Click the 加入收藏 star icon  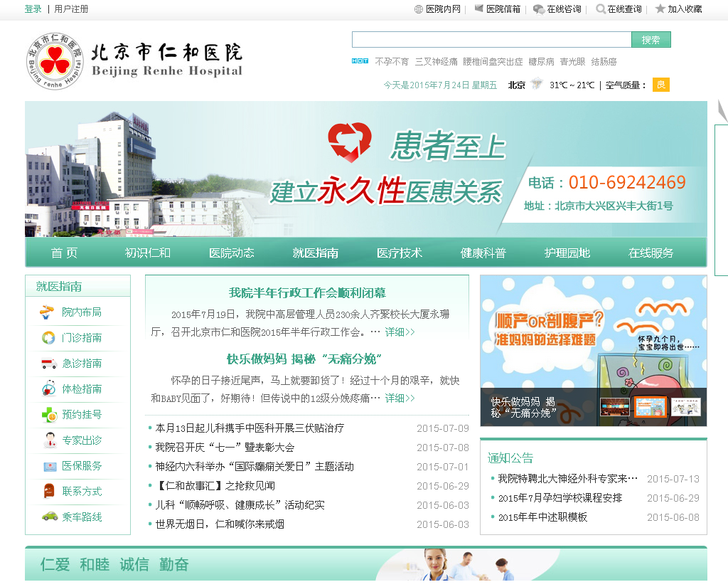[x=660, y=9]
